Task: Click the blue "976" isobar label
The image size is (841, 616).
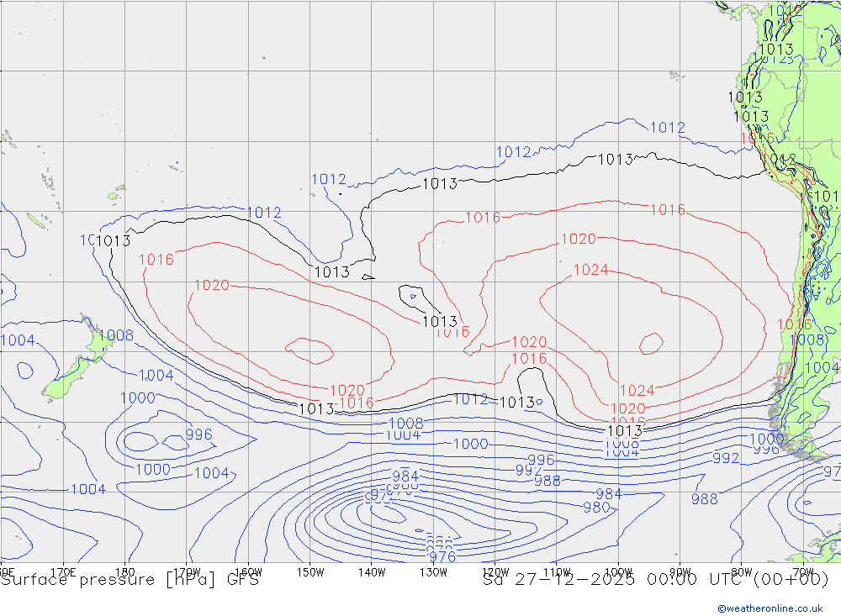Action: pos(442,556)
